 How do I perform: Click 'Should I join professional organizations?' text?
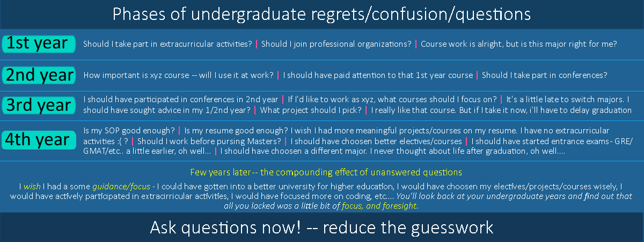pyautogui.click(x=336, y=44)
